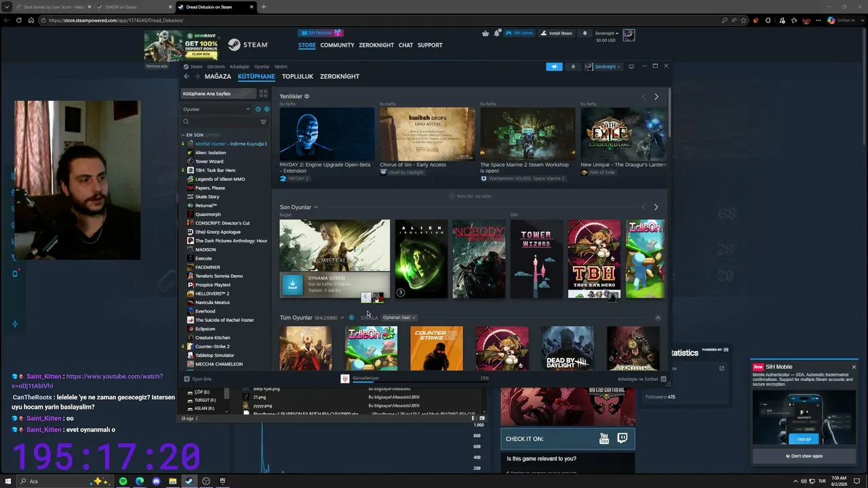Switch to the TOPLULUK tab

click(298, 77)
